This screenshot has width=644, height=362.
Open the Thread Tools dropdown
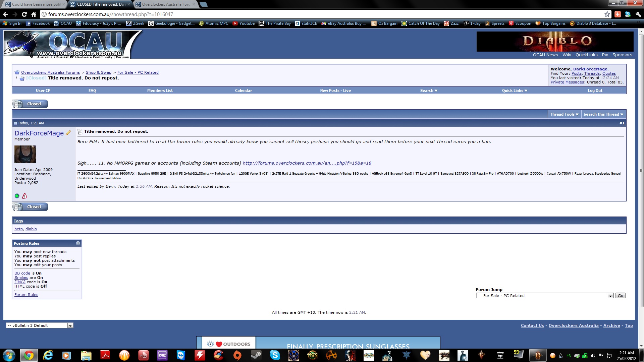coord(564,114)
